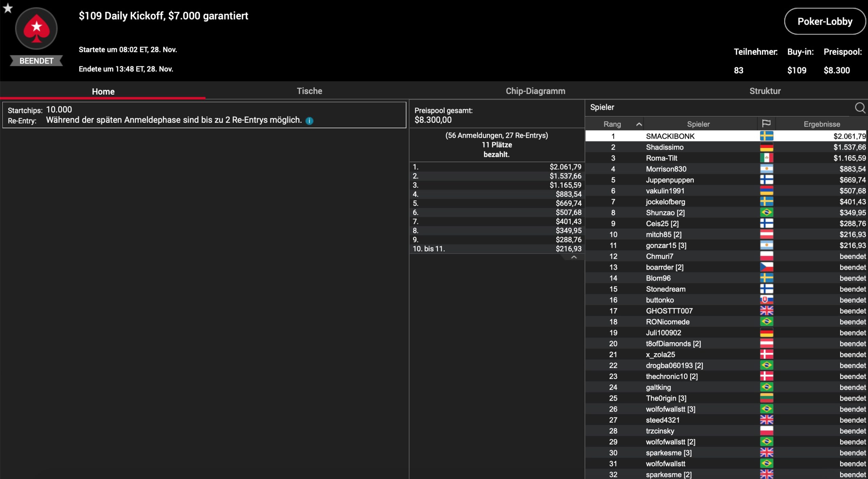Click the Poker-Lobby button
Viewport: 868px width, 479px height.
pos(825,21)
